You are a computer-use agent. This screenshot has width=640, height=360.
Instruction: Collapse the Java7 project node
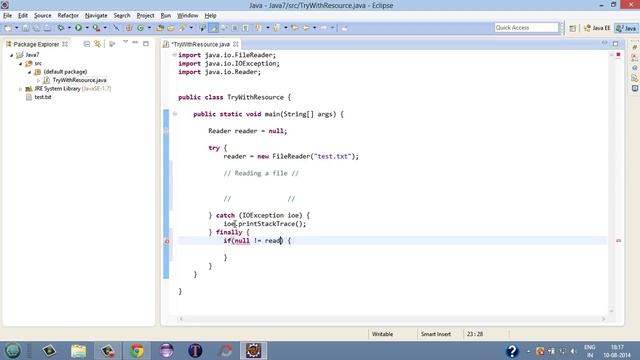pyautogui.click(x=11, y=55)
